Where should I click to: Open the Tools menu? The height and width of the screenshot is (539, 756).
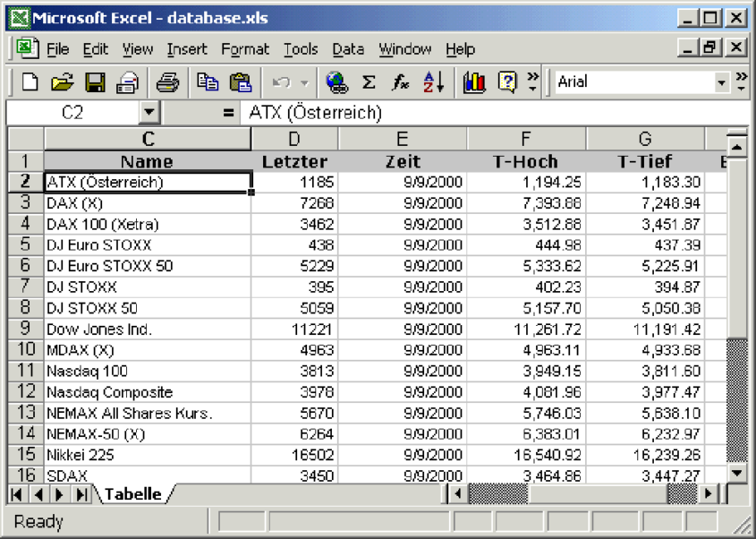301,49
